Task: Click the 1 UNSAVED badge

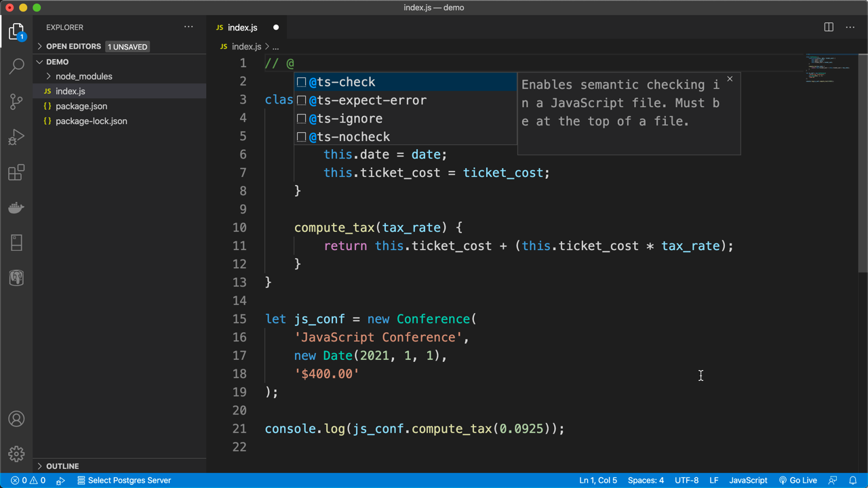Action: click(127, 47)
